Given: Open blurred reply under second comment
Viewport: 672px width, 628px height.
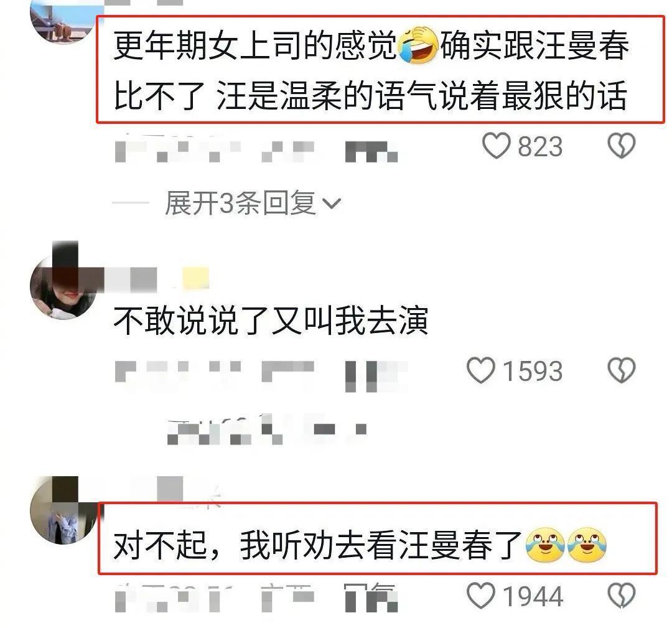Looking at the screenshot, I should click(x=266, y=429).
